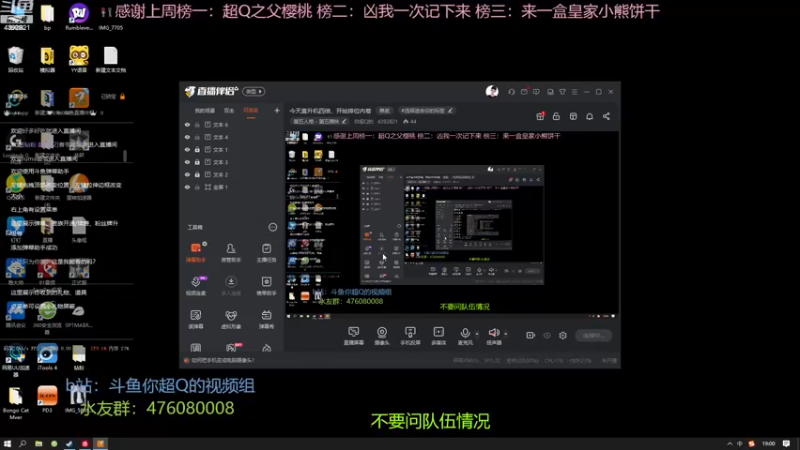Toggle visibility eye for 文本 6 layer
Screen dimensions: 800x450
point(187,124)
